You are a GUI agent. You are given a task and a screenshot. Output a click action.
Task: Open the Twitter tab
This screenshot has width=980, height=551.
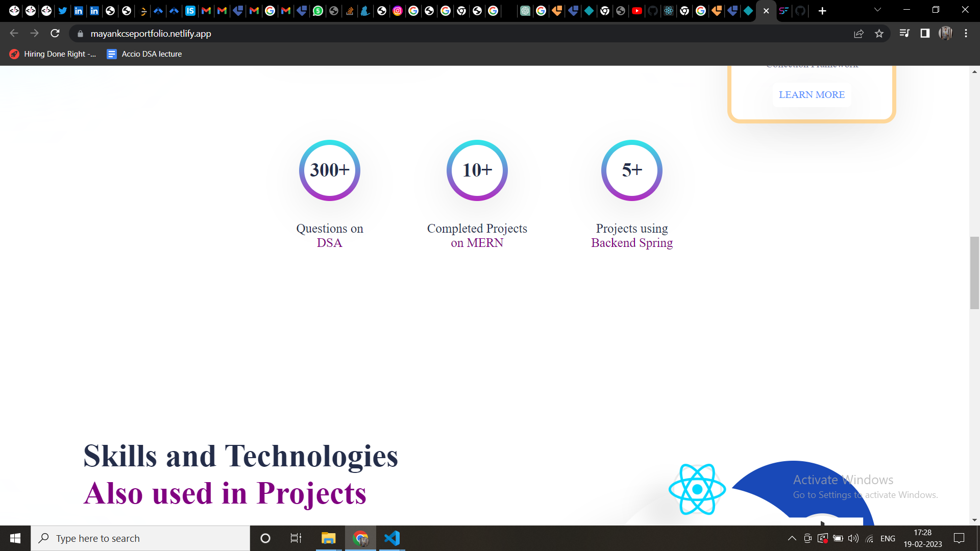coord(63,11)
